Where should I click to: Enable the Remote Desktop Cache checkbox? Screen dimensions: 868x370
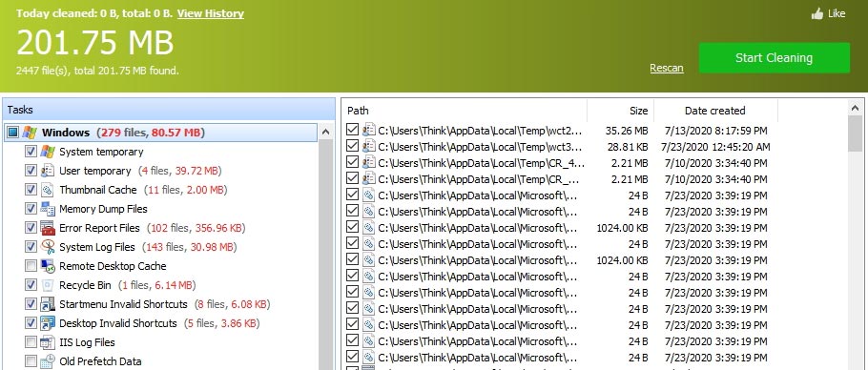pos(31,266)
